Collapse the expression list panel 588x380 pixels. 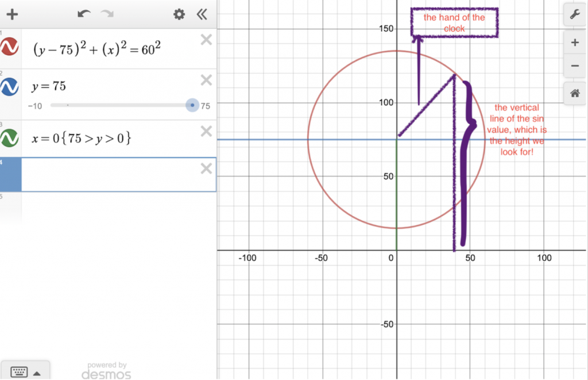pyautogui.click(x=202, y=14)
